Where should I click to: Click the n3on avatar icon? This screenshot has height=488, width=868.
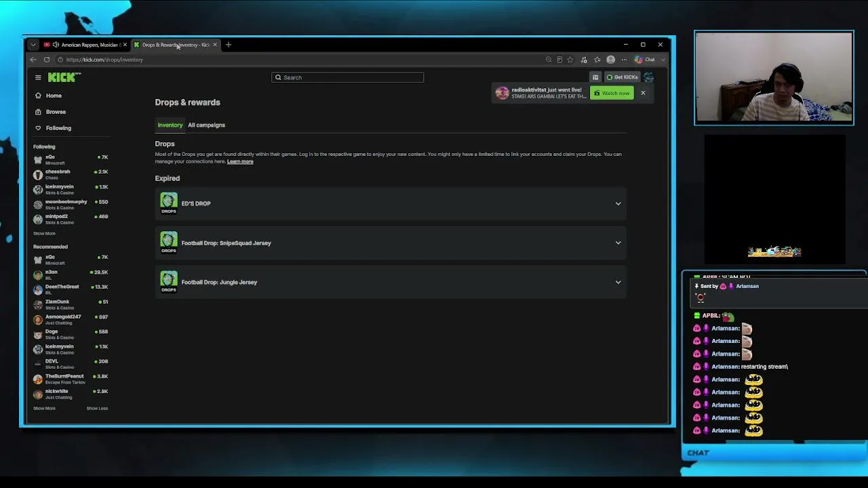pyautogui.click(x=38, y=274)
